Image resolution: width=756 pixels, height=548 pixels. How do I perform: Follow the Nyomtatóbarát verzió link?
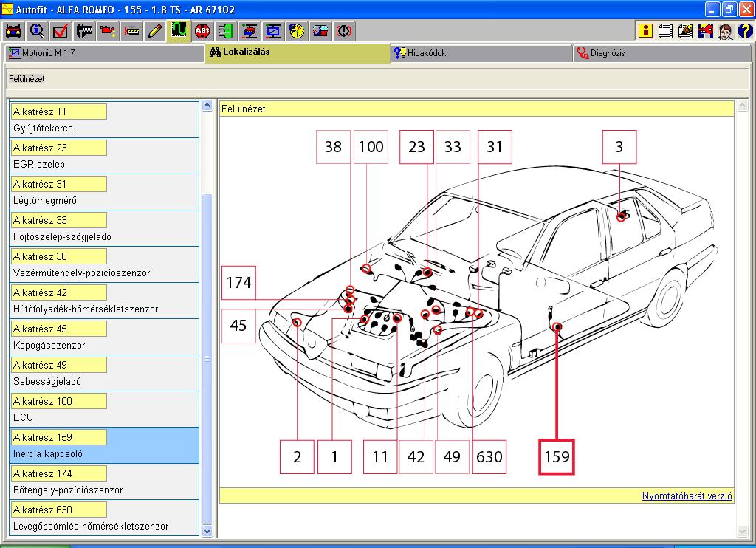pos(687,496)
